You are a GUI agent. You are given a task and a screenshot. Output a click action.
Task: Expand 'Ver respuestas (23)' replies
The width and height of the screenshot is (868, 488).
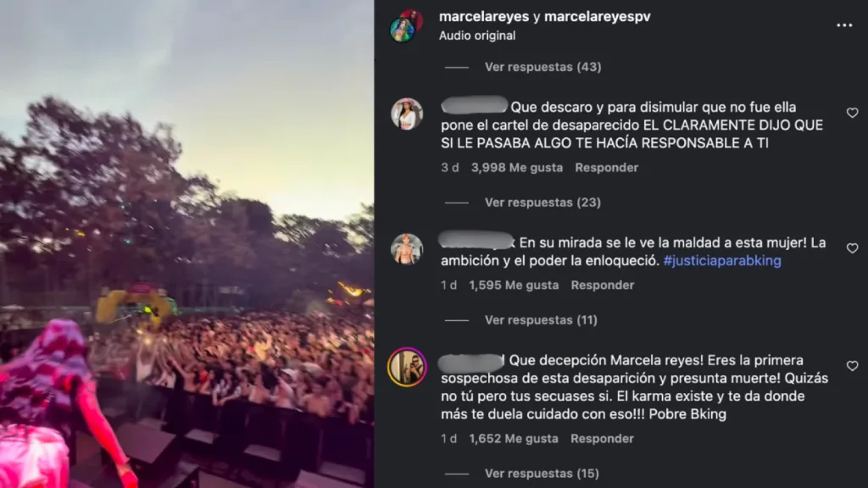(x=542, y=202)
